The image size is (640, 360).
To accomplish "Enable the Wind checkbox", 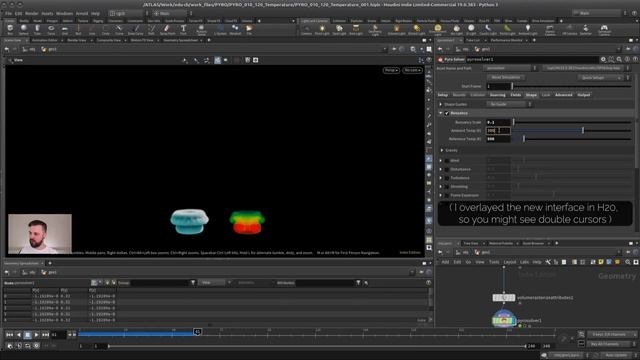I will 447,160.
